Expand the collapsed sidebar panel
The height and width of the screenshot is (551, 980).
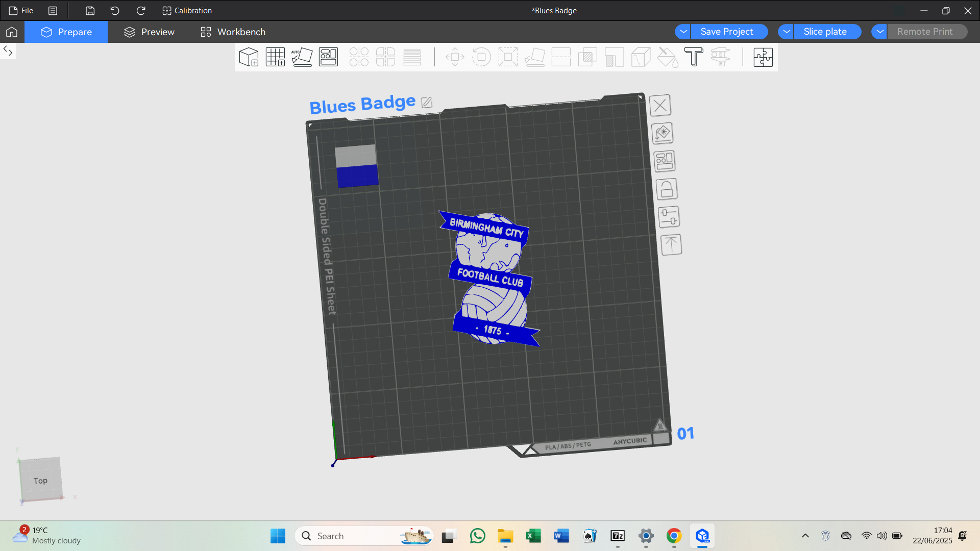pyautogui.click(x=8, y=51)
